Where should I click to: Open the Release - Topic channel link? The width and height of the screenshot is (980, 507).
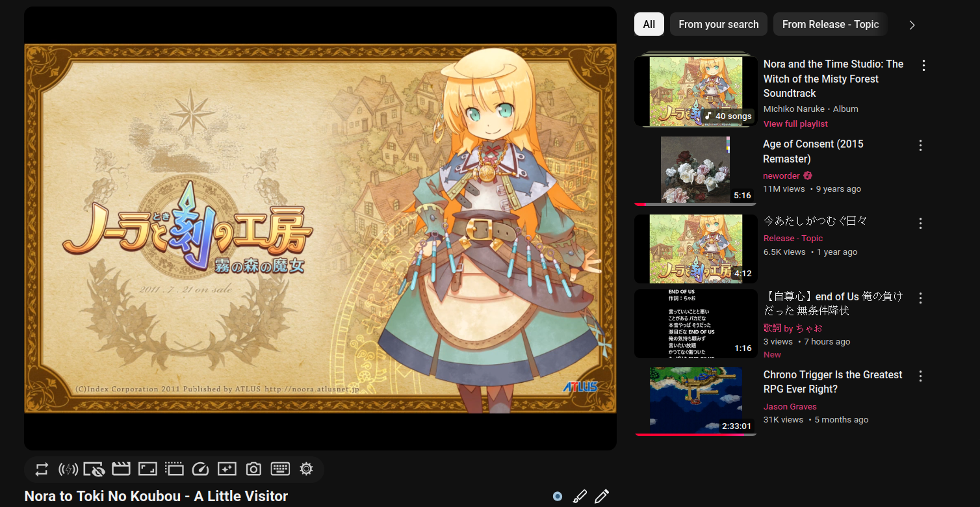[793, 239]
